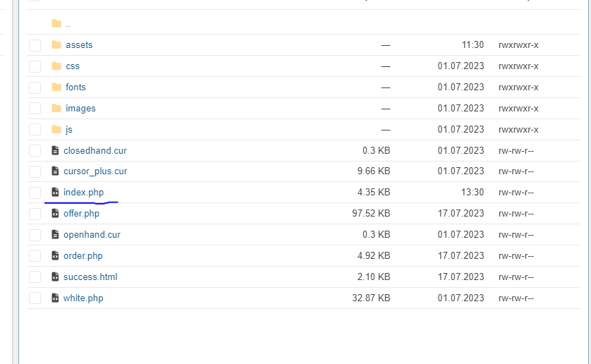591x364 pixels.
Task: Open the index.php file link
Action: tap(83, 192)
